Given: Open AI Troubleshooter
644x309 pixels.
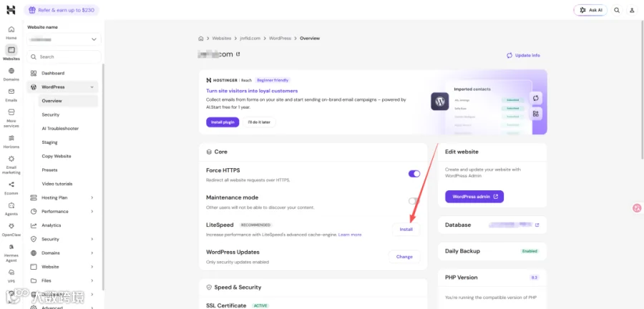Looking at the screenshot, I should (x=68, y=129).
